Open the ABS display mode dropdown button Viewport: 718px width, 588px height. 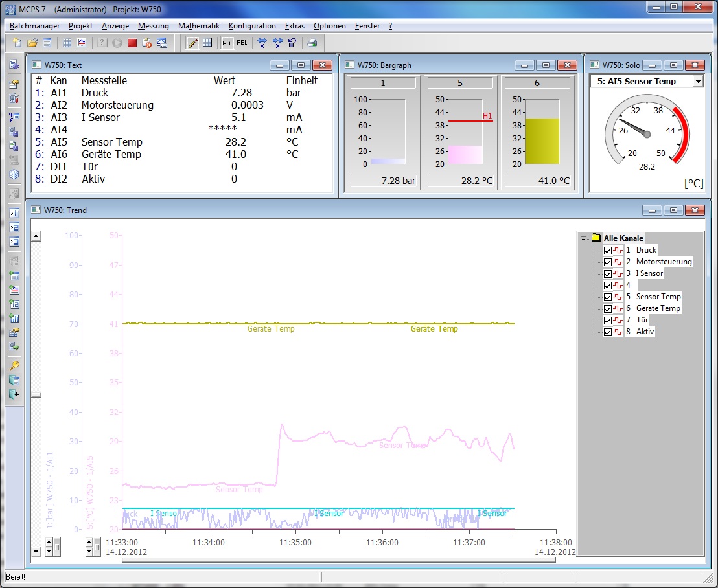[x=228, y=43]
